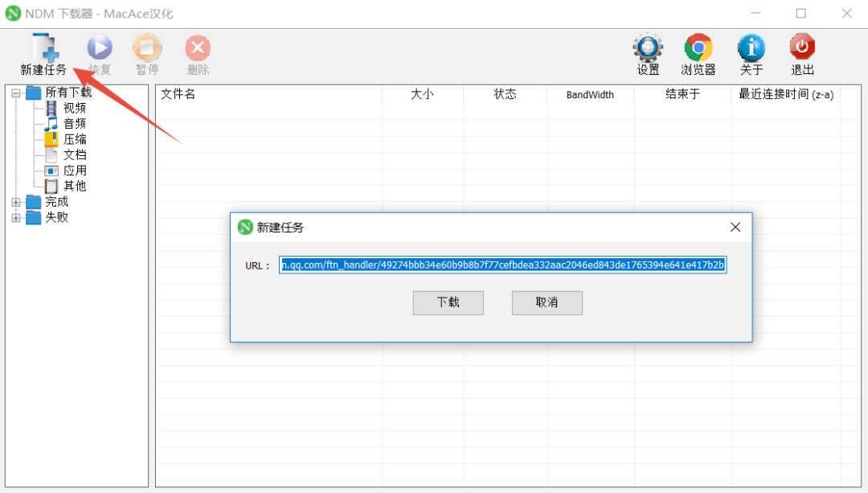Select the 完成 folder label

coord(56,202)
